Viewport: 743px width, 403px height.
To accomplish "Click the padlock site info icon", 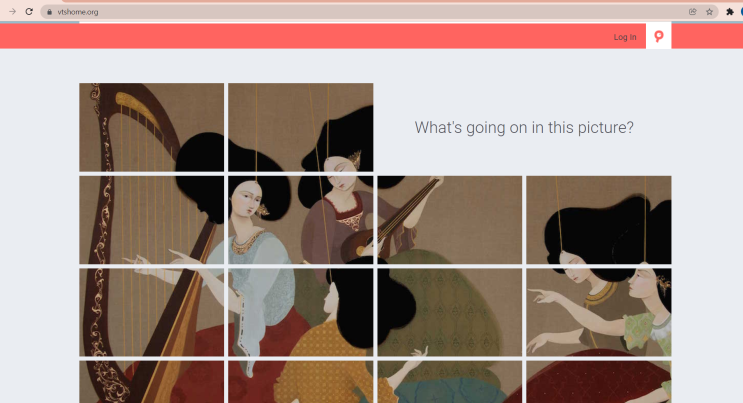I will tap(49, 12).
